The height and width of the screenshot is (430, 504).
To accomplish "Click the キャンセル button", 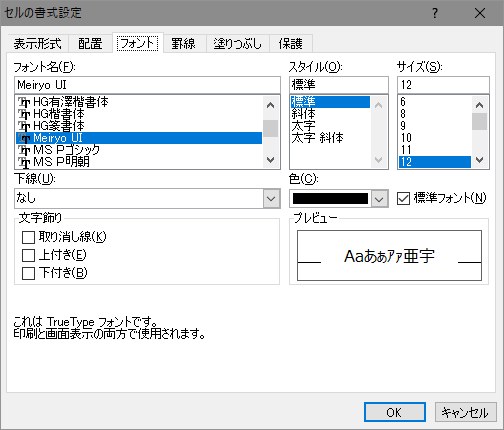I will [466, 412].
